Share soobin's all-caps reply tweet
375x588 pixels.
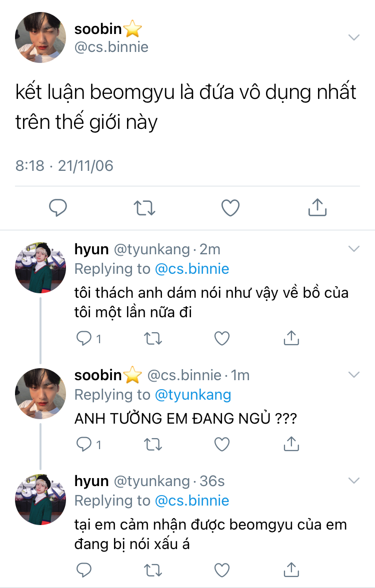click(x=291, y=444)
